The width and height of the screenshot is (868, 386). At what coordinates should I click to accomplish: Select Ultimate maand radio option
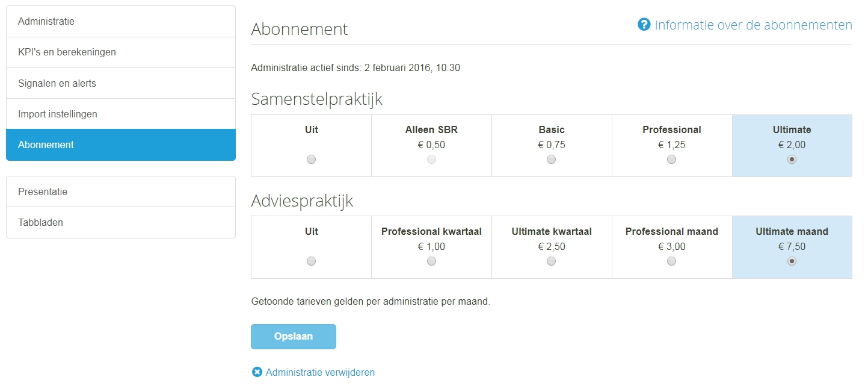tap(792, 261)
